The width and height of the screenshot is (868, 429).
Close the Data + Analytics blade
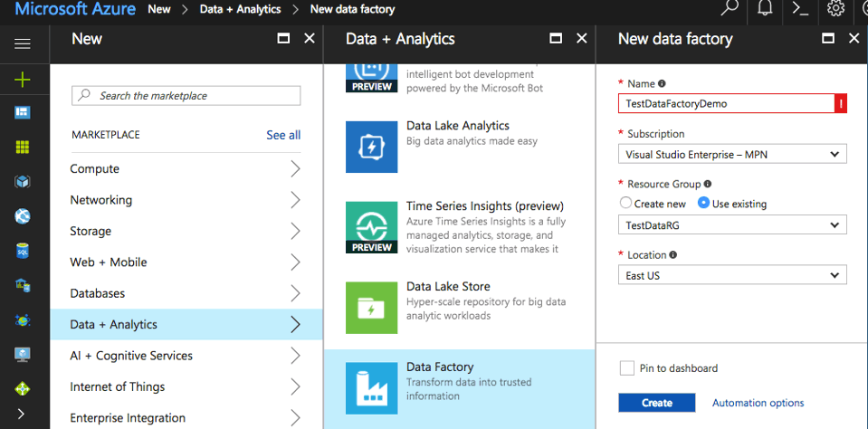click(582, 38)
